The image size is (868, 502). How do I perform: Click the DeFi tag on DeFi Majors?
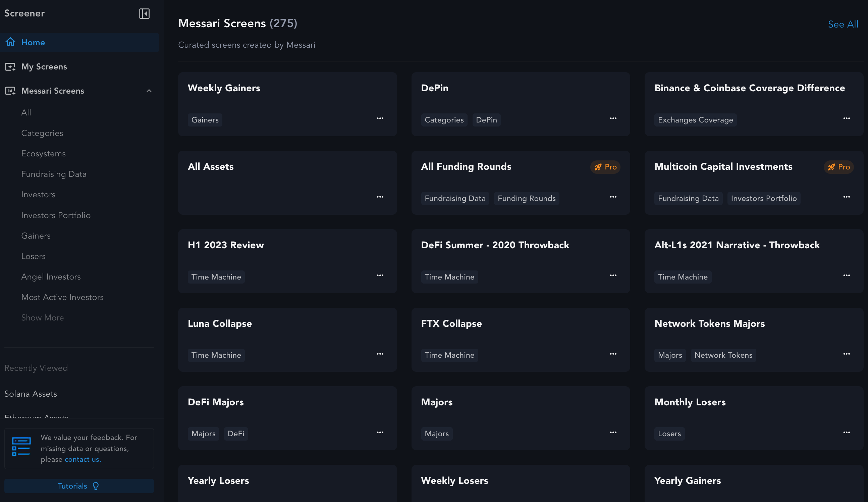click(236, 434)
